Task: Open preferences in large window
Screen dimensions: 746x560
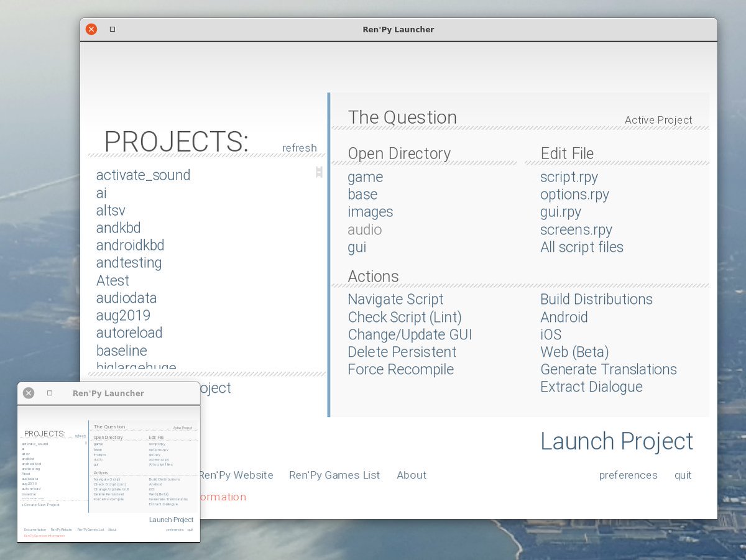Action: pyautogui.click(x=628, y=475)
